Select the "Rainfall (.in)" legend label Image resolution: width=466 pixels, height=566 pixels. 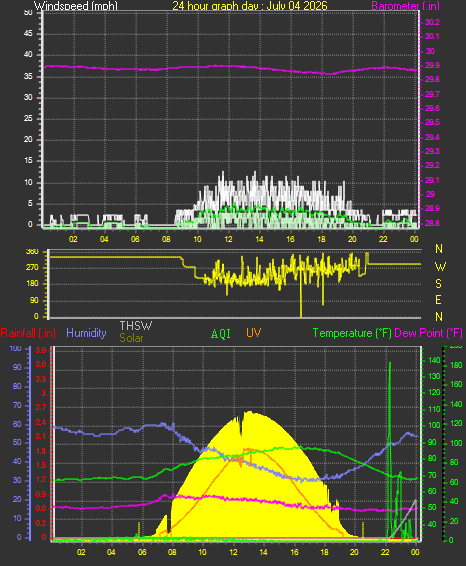[x=28, y=333]
